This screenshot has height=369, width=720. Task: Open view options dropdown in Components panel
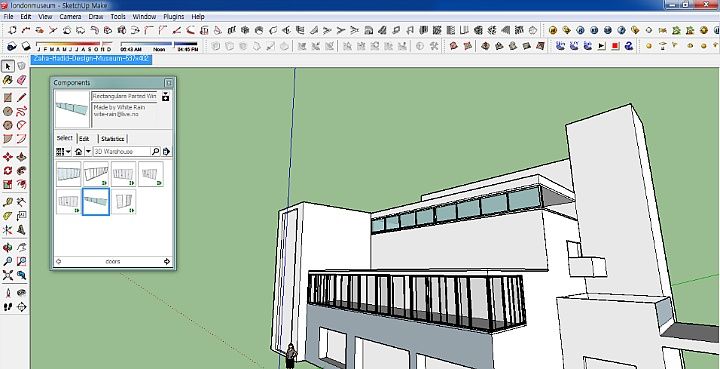tap(63, 151)
